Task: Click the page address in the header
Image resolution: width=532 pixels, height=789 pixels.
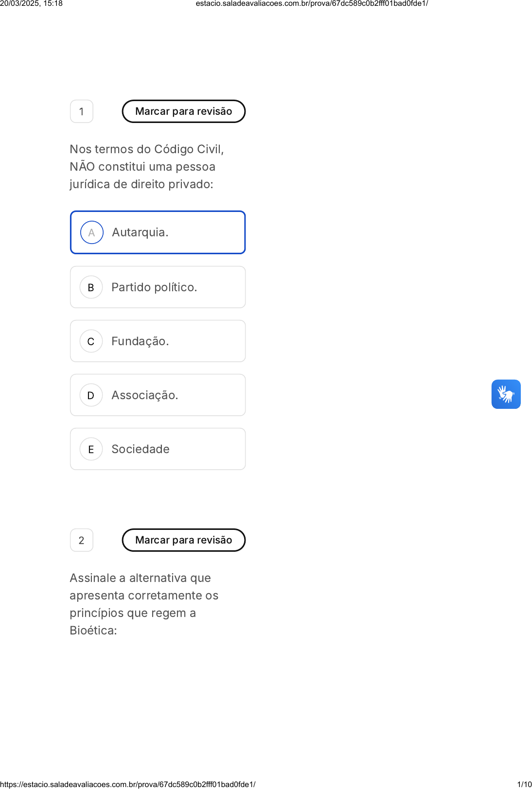Action: [x=312, y=4]
